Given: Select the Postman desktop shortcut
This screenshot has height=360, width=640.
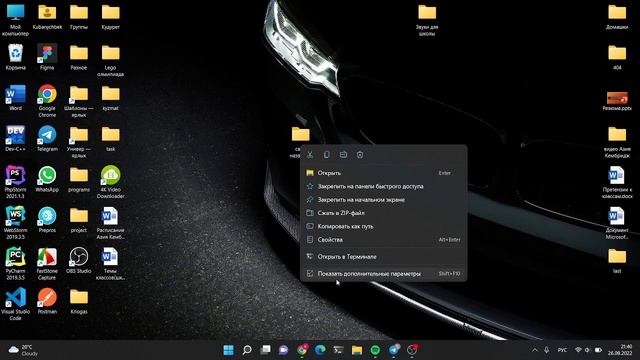Looking at the screenshot, I should (x=47, y=301).
